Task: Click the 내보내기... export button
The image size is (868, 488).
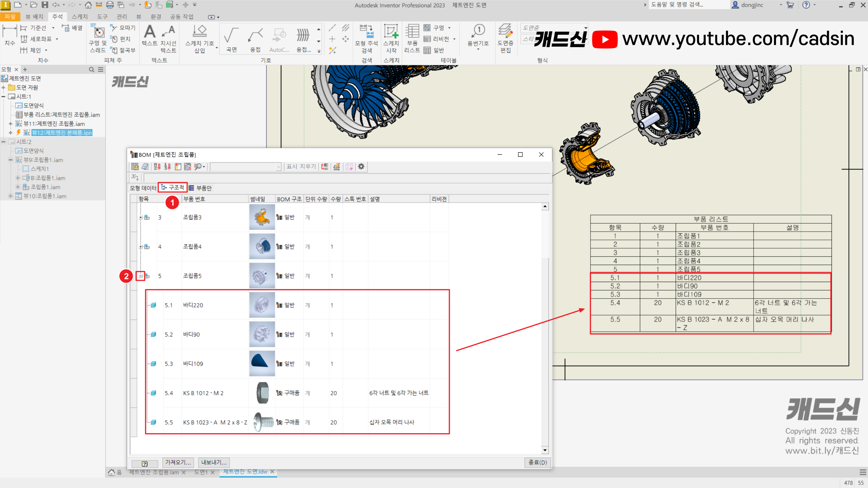Action: coord(214,463)
